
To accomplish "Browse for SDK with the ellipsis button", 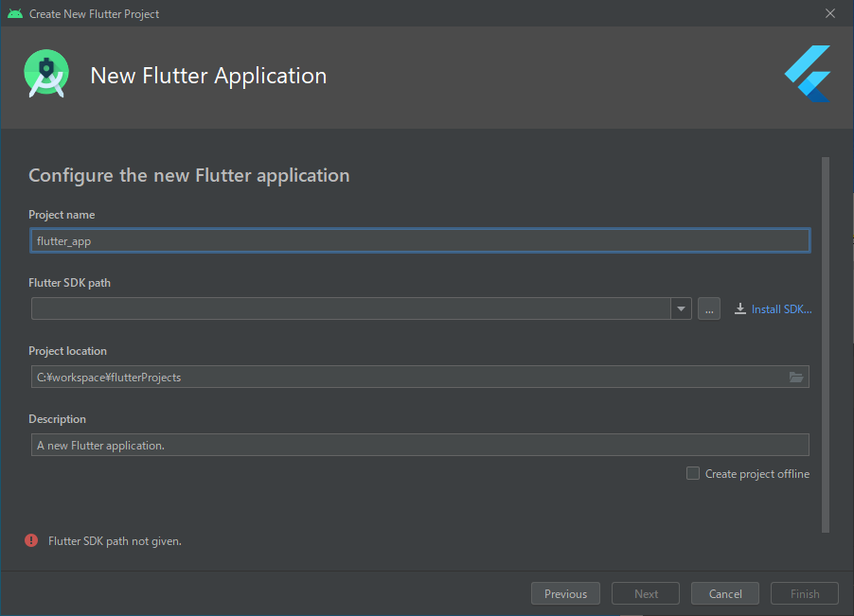I will [x=709, y=308].
